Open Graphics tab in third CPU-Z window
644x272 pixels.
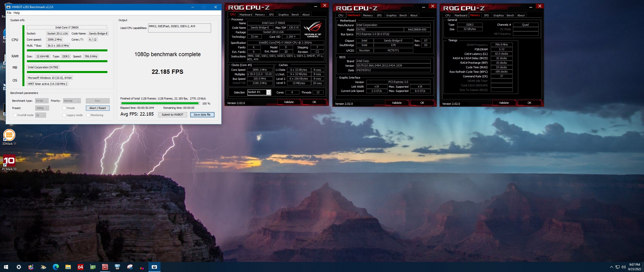(498, 15)
